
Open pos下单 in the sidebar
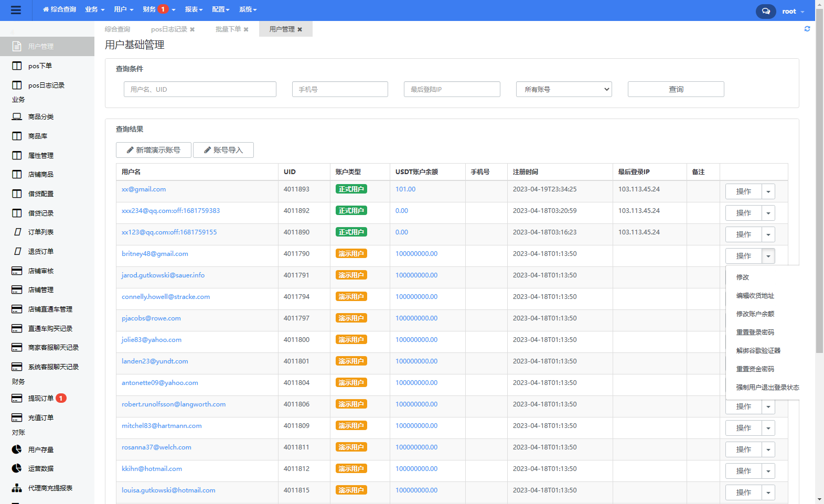pyautogui.click(x=47, y=66)
